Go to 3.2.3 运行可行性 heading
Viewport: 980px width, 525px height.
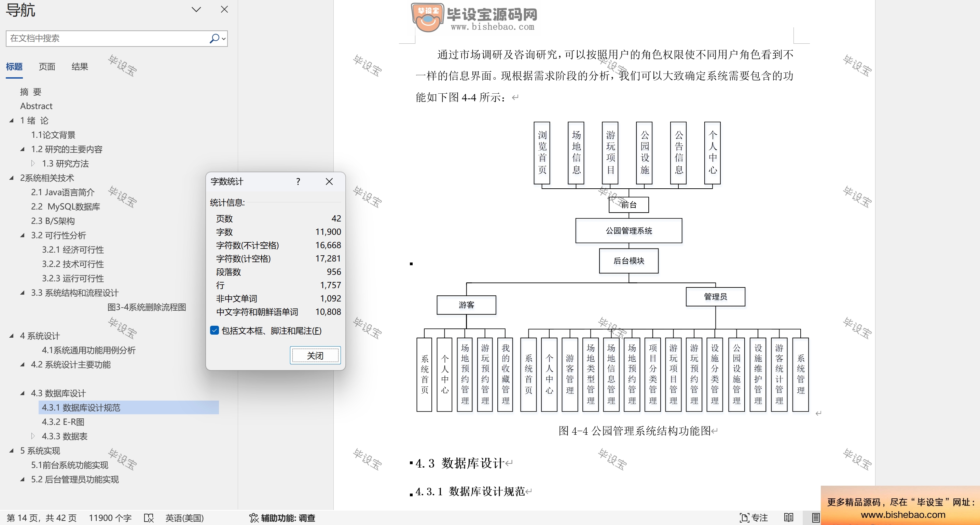[x=73, y=278]
